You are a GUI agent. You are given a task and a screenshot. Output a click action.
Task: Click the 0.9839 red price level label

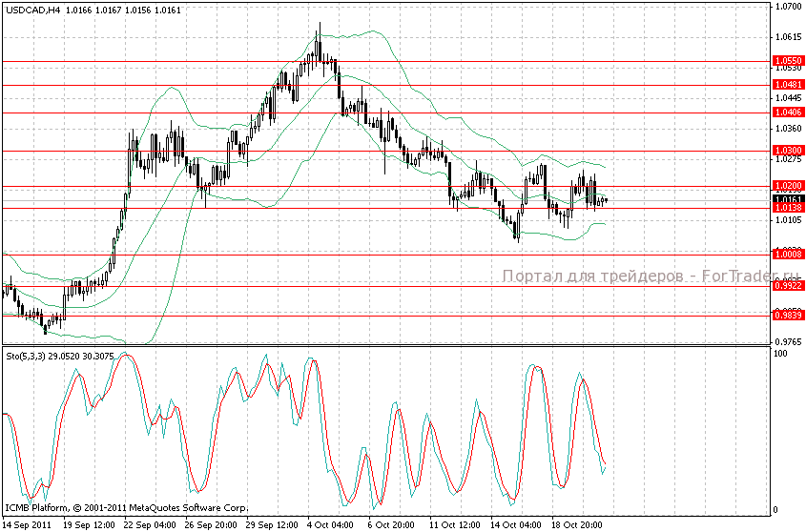(788, 315)
